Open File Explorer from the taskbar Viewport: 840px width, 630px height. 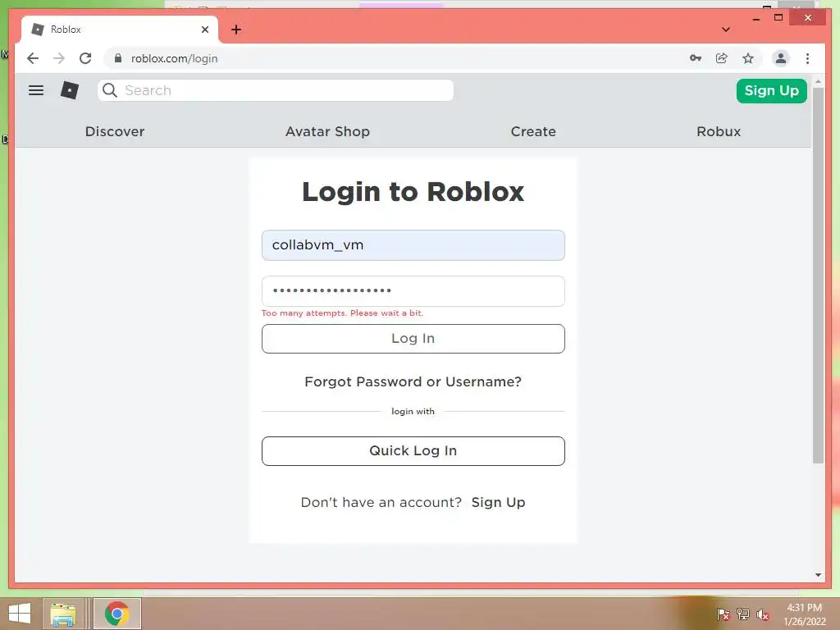pyautogui.click(x=62, y=614)
